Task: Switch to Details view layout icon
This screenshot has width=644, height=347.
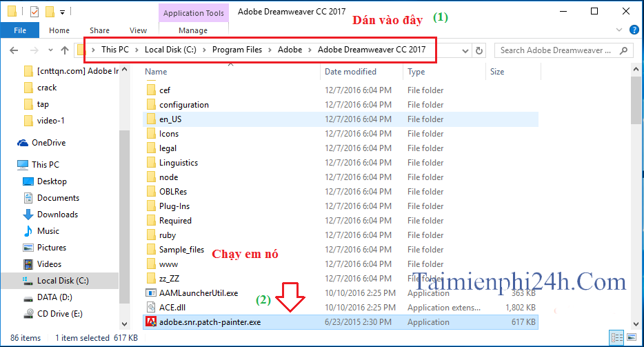Action: tap(617, 338)
